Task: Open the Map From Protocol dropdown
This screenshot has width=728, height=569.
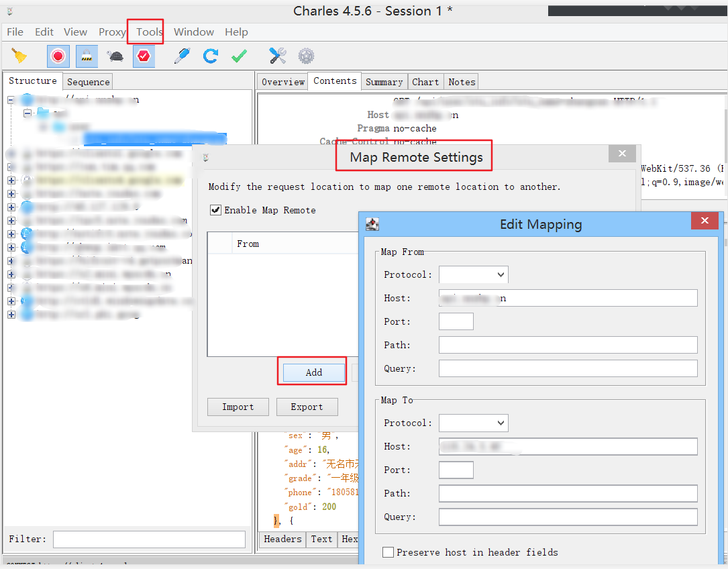Action: click(x=474, y=274)
